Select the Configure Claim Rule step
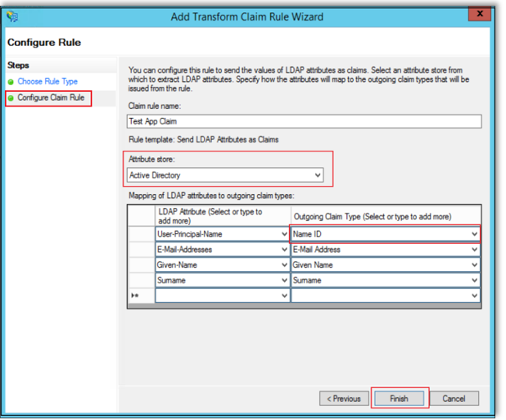 [x=51, y=97]
